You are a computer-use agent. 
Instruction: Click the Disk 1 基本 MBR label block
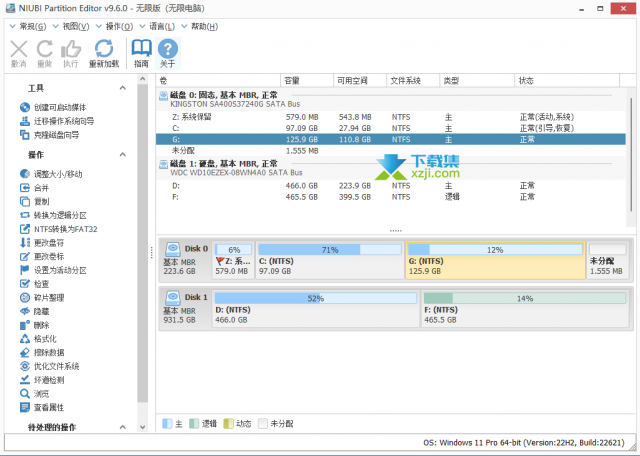tap(186, 309)
